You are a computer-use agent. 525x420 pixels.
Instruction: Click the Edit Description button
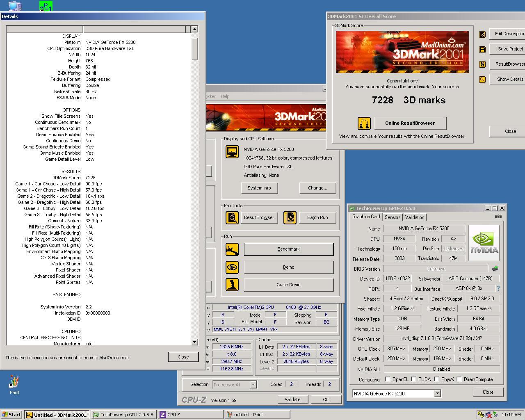508,34
